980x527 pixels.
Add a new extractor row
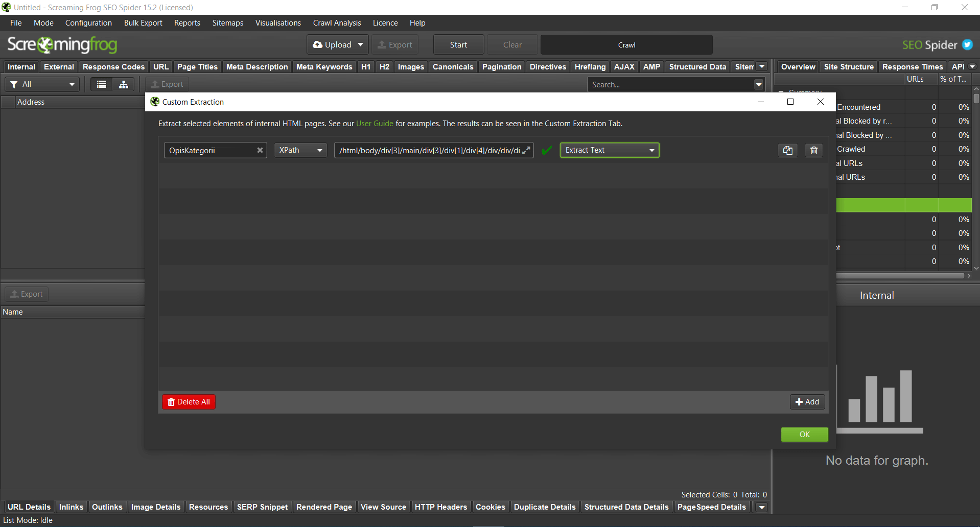(x=807, y=402)
